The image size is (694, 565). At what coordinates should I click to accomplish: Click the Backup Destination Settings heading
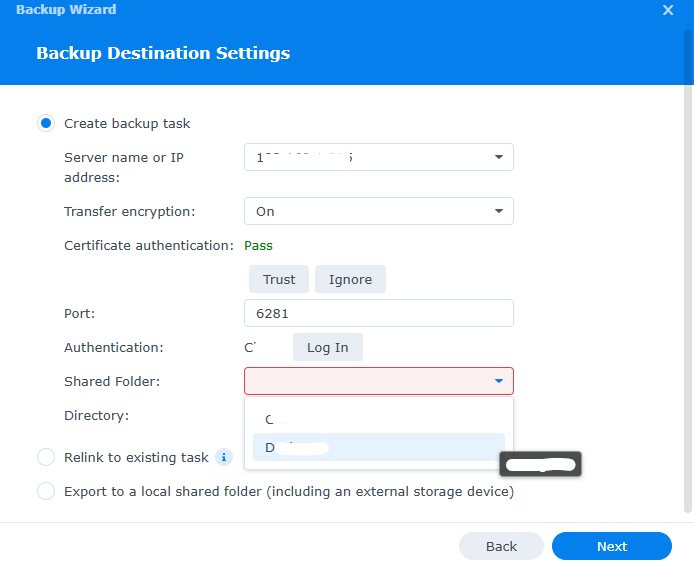pyautogui.click(x=163, y=53)
